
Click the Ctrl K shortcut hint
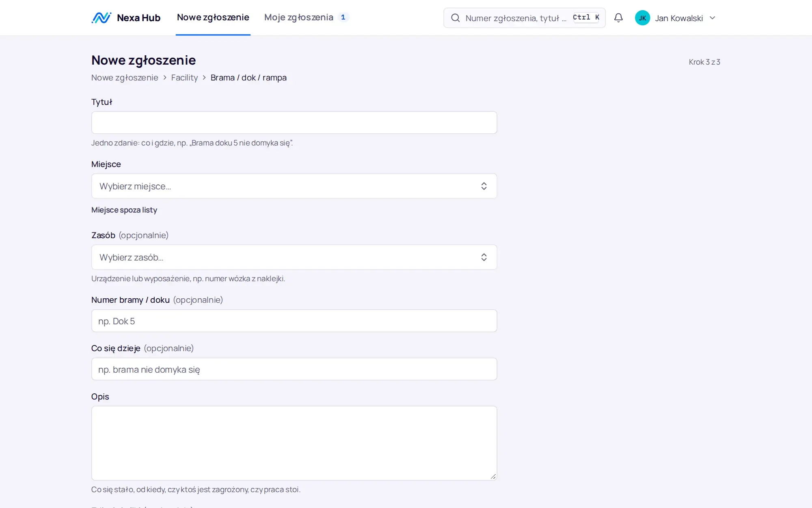pyautogui.click(x=586, y=17)
